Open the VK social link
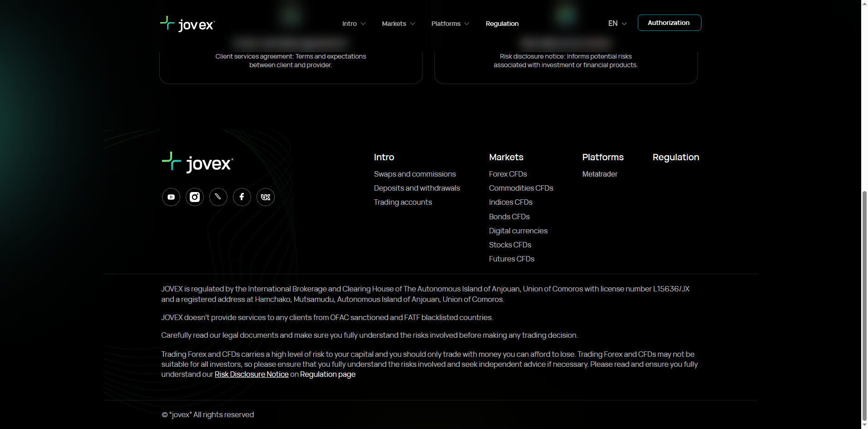The image size is (868, 429). pos(266,197)
